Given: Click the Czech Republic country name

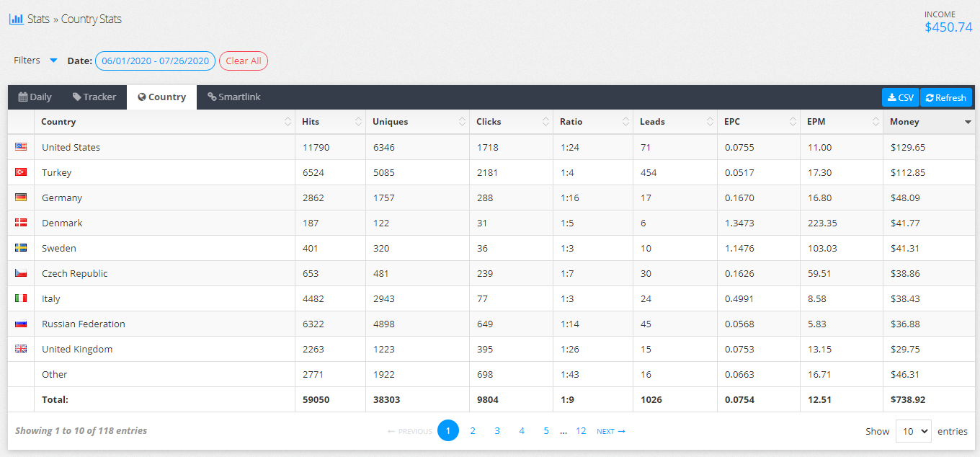Looking at the screenshot, I should [x=75, y=273].
